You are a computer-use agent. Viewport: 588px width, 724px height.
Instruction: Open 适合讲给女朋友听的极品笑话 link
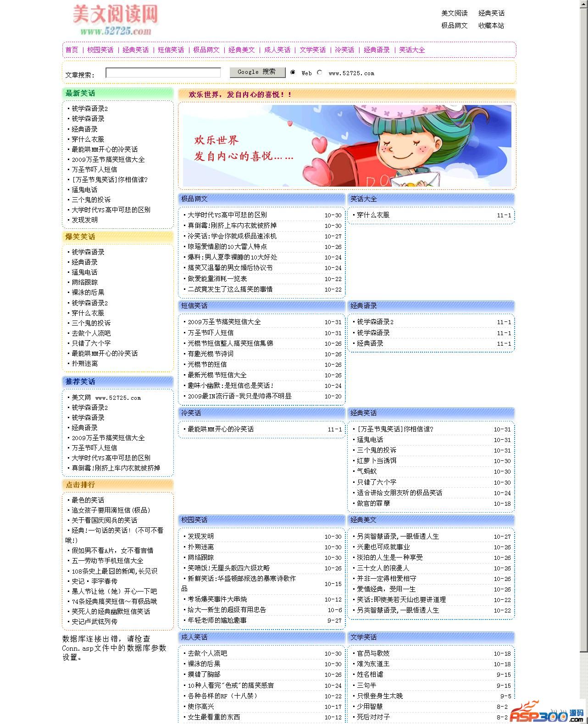(399, 493)
